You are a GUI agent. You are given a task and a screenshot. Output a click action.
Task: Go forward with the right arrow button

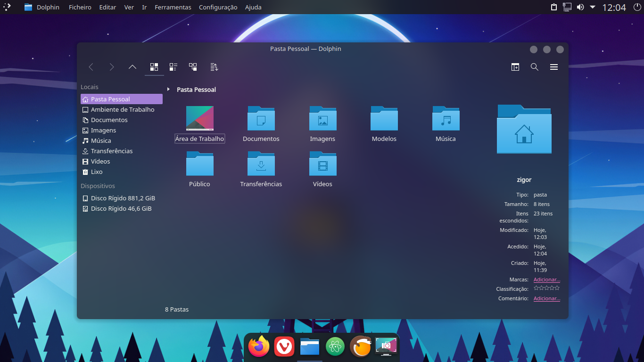tap(112, 67)
